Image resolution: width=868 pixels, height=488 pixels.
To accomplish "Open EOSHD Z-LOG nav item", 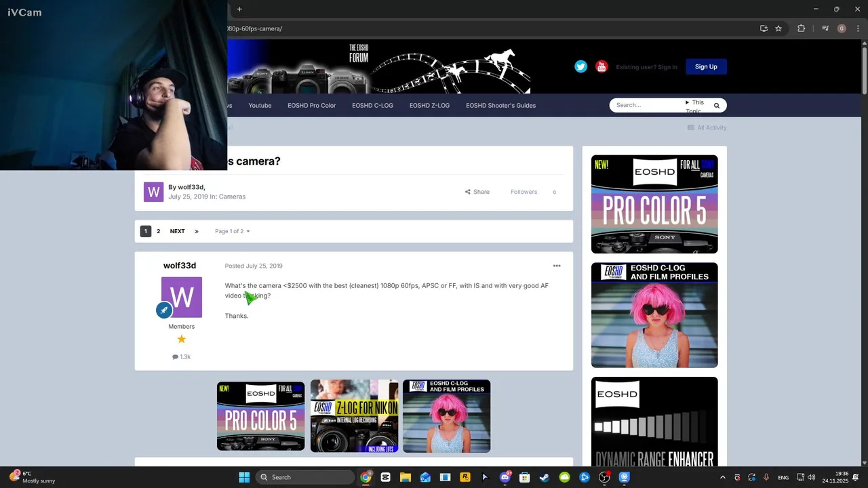I will 429,105.
